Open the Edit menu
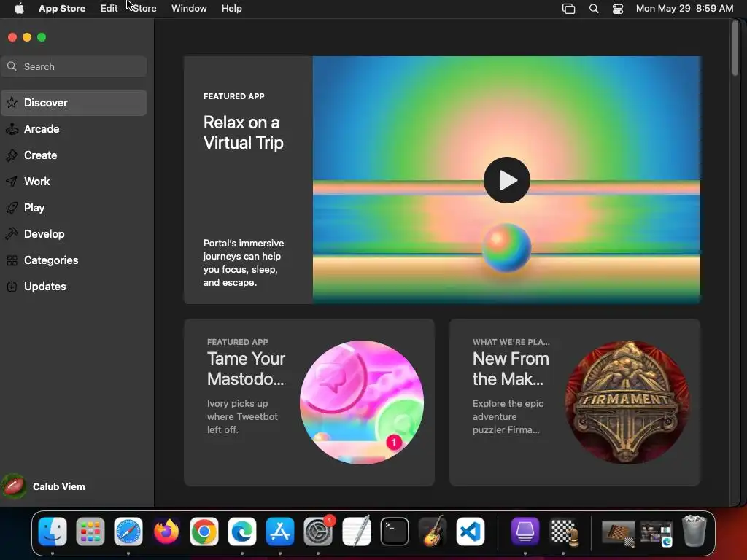 [109, 9]
